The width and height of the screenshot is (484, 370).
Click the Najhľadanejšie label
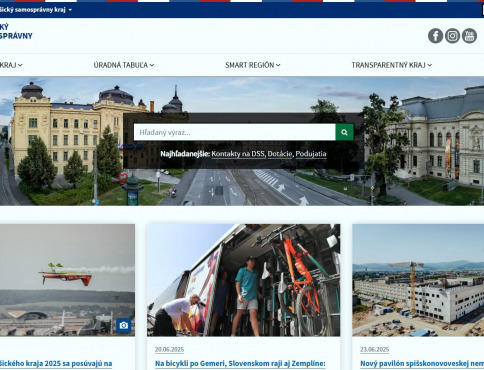pyautogui.click(x=185, y=154)
